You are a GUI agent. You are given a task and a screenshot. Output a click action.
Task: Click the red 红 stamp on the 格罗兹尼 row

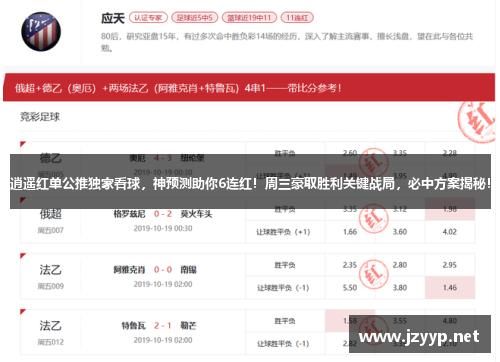point(374,218)
